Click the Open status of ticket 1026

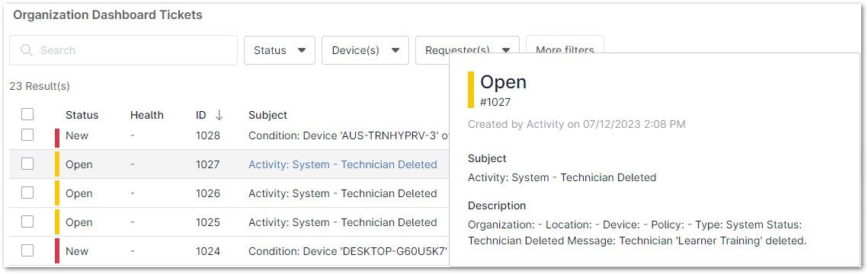click(79, 193)
